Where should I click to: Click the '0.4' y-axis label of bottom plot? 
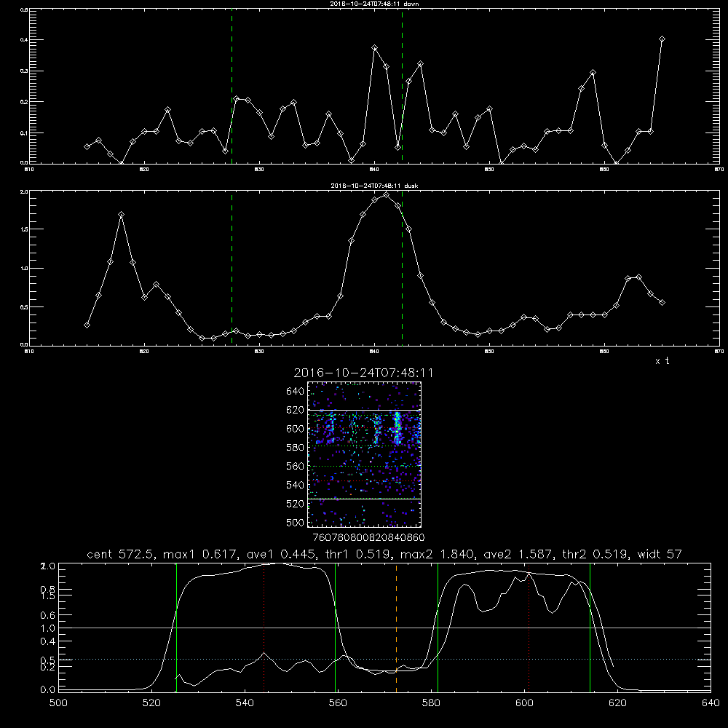48,641
